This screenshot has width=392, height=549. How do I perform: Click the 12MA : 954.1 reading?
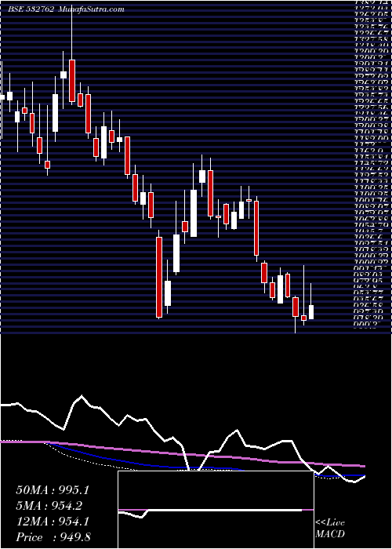(x=53, y=522)
